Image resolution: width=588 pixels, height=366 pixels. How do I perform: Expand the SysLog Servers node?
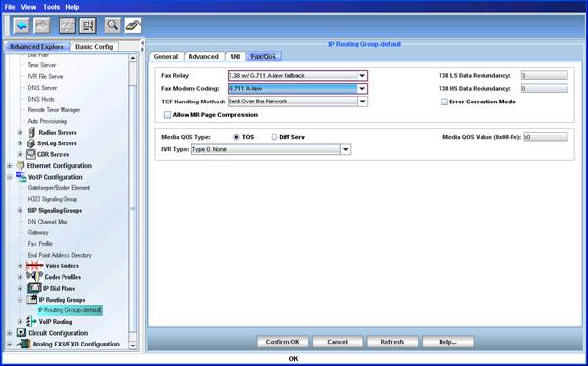tap(20, 143)
